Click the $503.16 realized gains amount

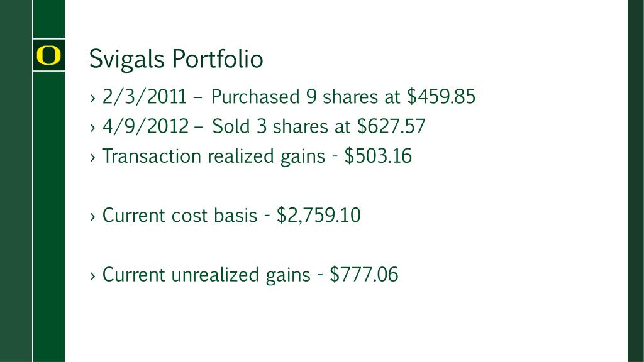tap(378, 156)
